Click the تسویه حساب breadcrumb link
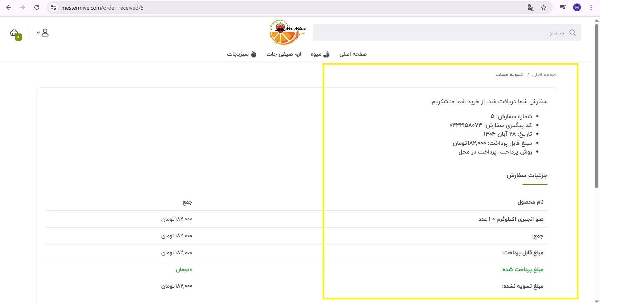Viewport: 644px width, 303px height. pyautogui.click(x=509, y=75)
